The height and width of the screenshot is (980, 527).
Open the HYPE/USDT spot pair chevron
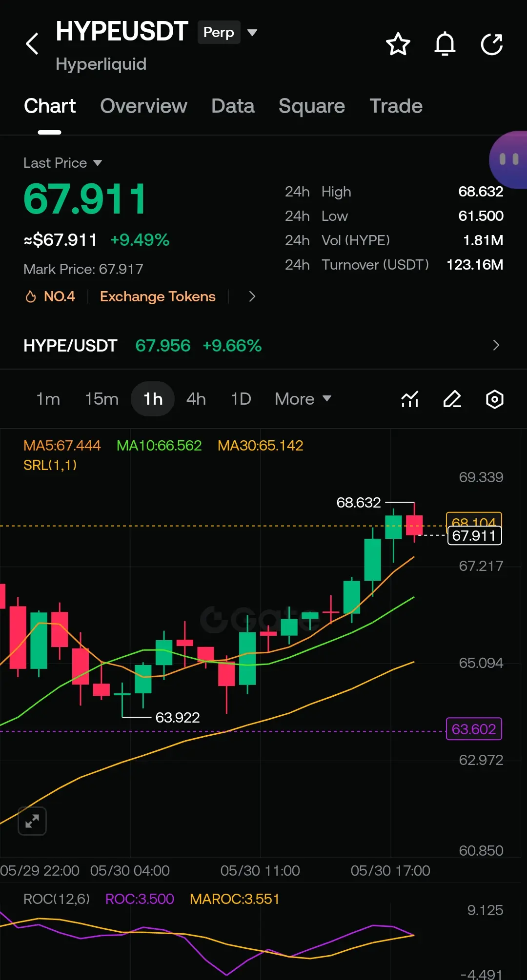point(496,345)
